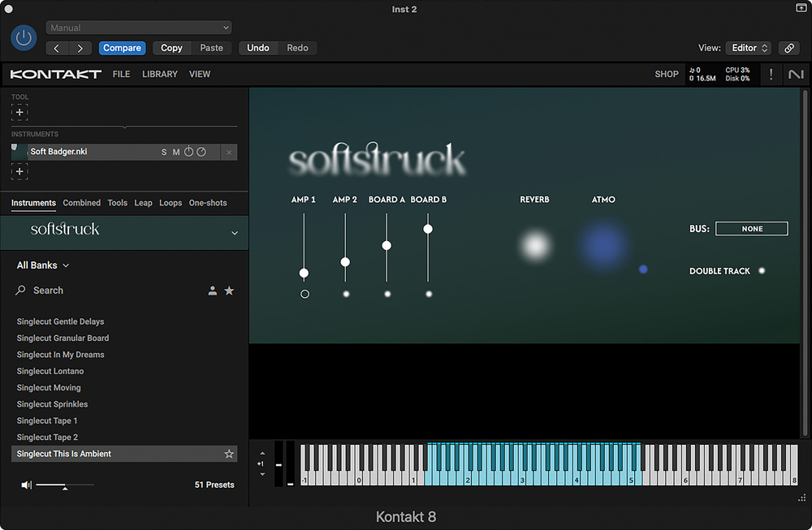The image size is (812, 530).
Task: Open the Manual preset dropdown
Action: click(139, 28)
